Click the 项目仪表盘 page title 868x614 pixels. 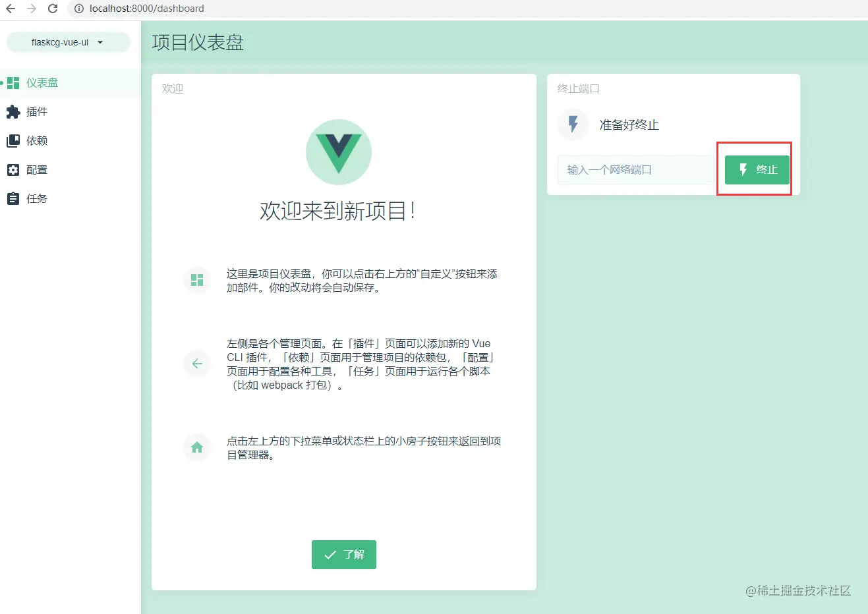[198, 42]
